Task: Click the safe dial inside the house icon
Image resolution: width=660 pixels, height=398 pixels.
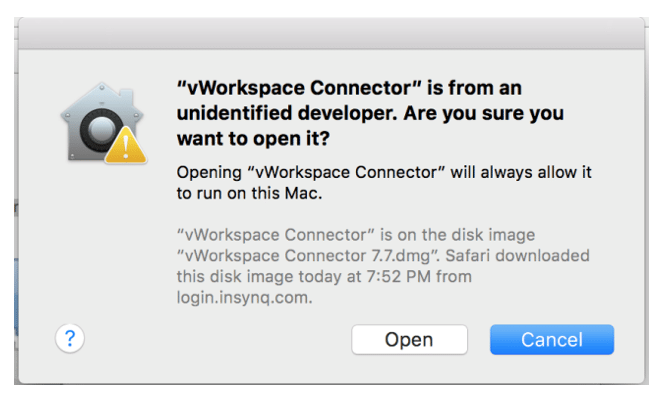Action: tap(100, 130)
